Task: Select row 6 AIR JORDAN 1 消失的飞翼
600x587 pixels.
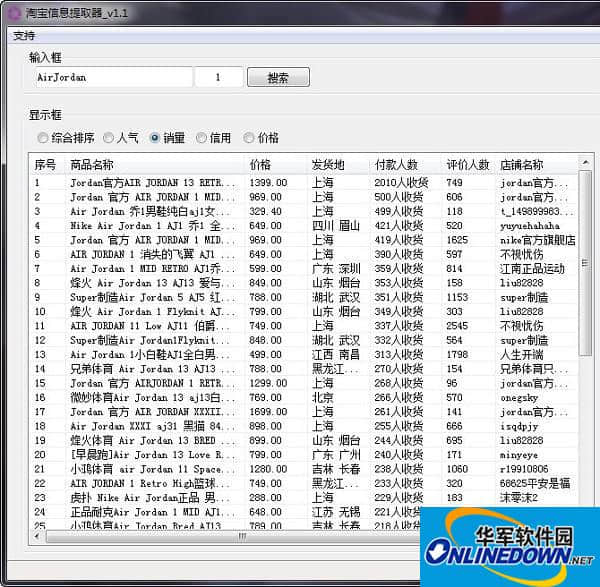Action: tap(304, 254)
